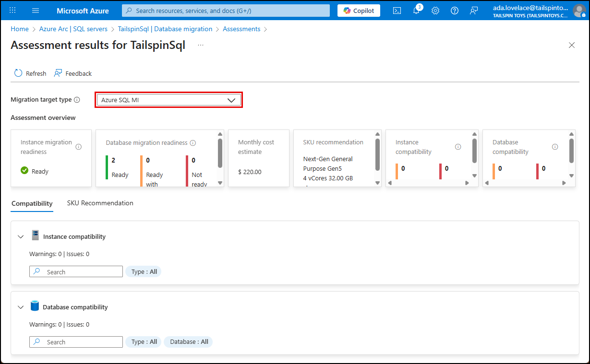
Task: Open Copilot from the top bar
Action: pyautogui.click(x=358, y=10)
